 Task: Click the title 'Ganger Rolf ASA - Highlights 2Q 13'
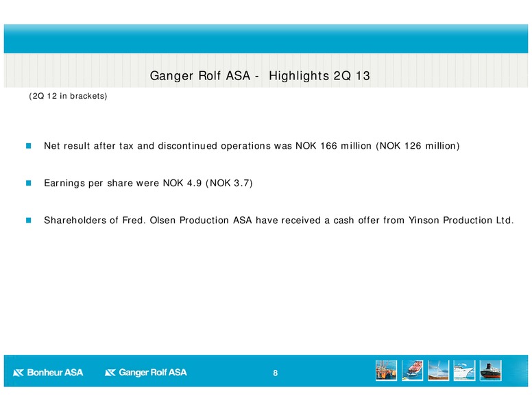click(x=260, y=75)
